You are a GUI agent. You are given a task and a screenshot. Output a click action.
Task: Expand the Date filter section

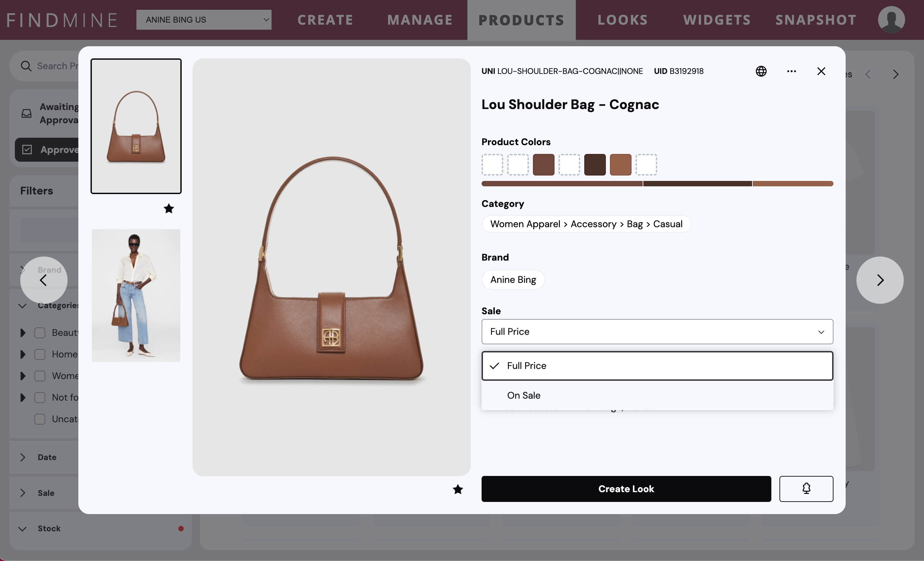pos(23,457)
